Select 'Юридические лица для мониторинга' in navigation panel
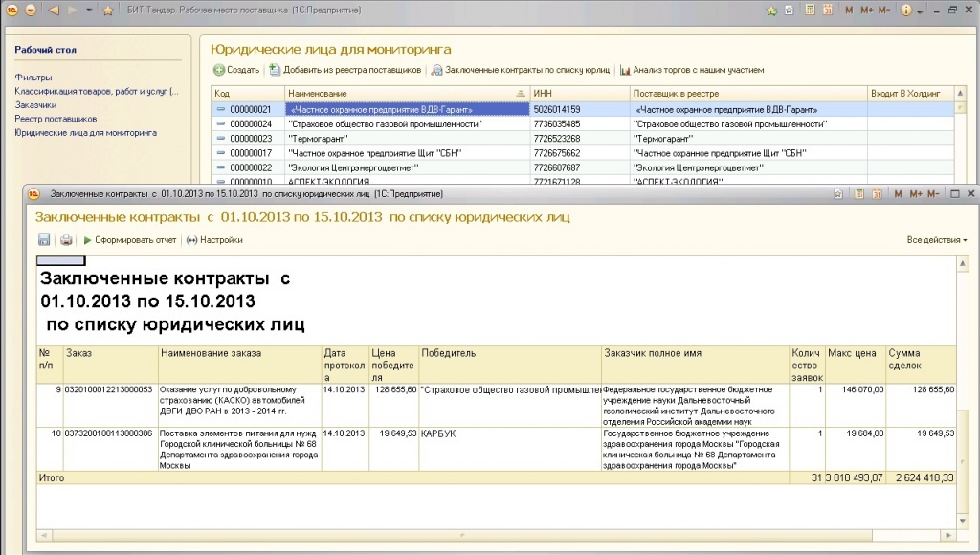 click(x=85, y=132)
